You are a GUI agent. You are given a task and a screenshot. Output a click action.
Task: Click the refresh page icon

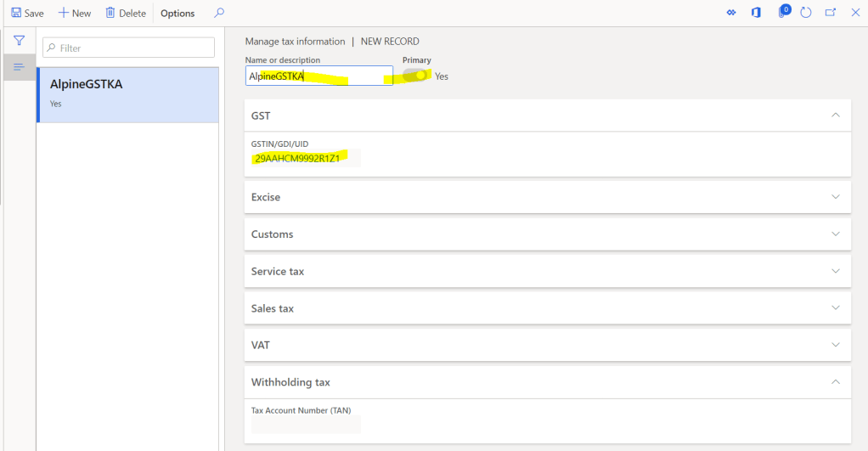(806, 13)
